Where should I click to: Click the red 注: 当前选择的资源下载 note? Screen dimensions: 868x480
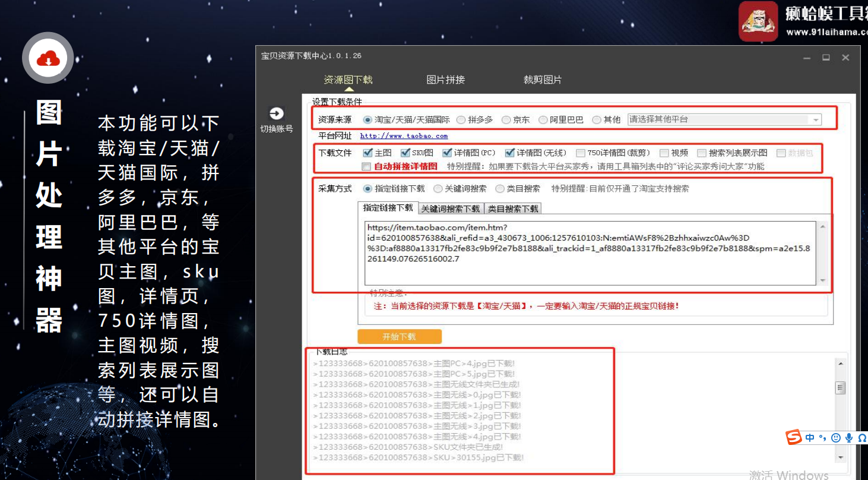point(526,306)
